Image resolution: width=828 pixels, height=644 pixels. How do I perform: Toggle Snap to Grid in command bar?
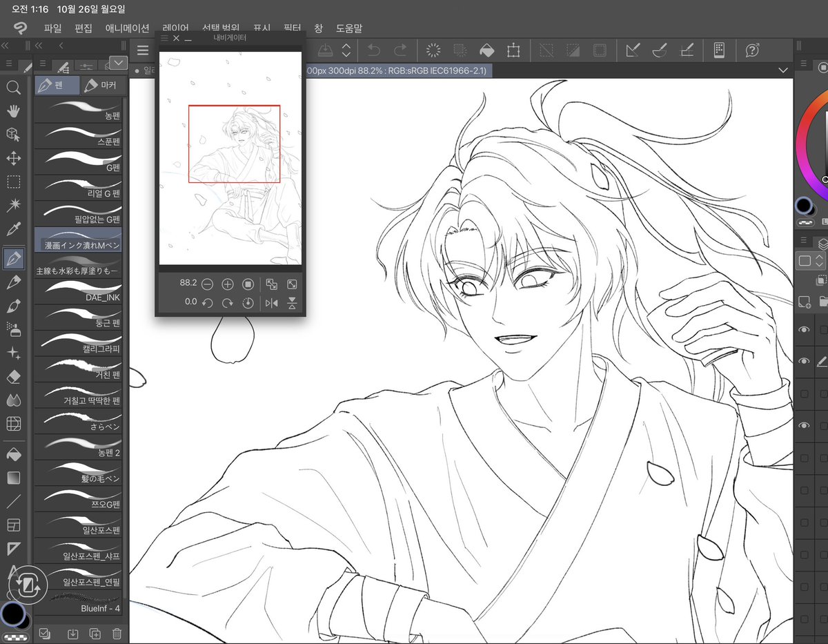point(687,50)
